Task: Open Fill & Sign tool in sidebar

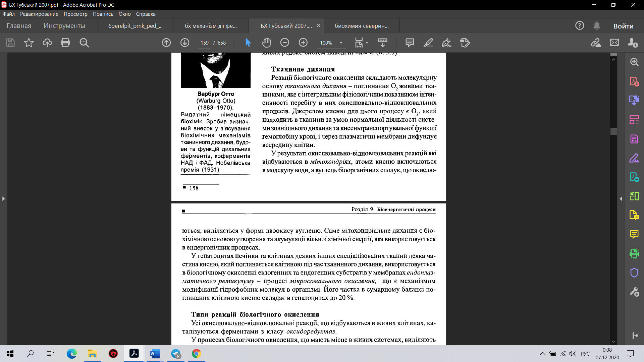Action: click(634, 158)
